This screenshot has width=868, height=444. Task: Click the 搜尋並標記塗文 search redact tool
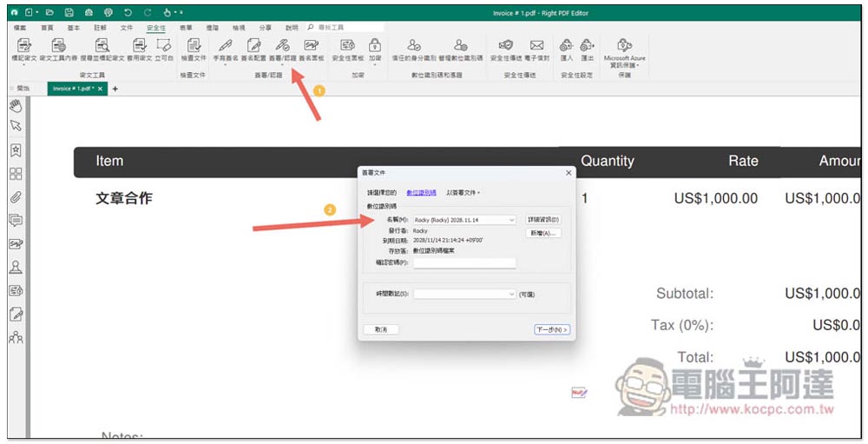(x=102, y=50)
